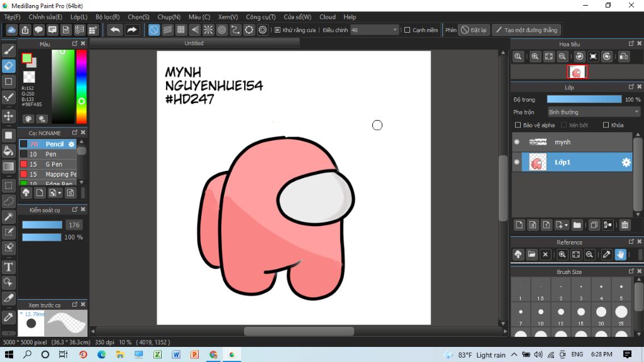Adjust the brush size slider showing 176

point(42,225)
